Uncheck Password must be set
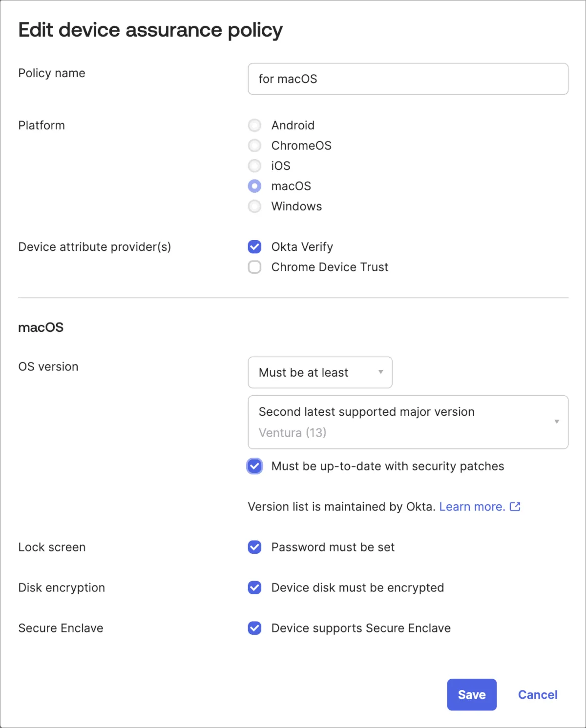The image size is (586, 728). [254, 547]
